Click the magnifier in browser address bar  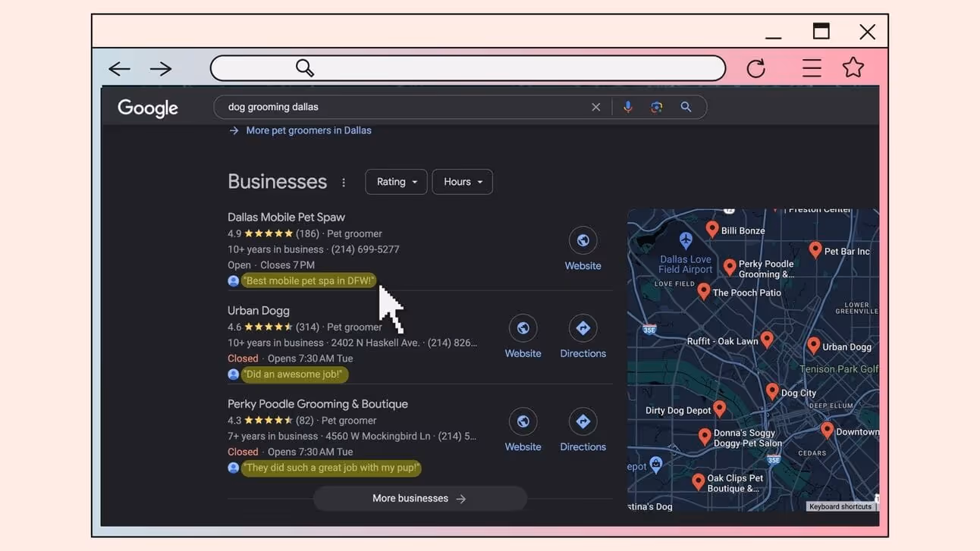click(305, 68)
